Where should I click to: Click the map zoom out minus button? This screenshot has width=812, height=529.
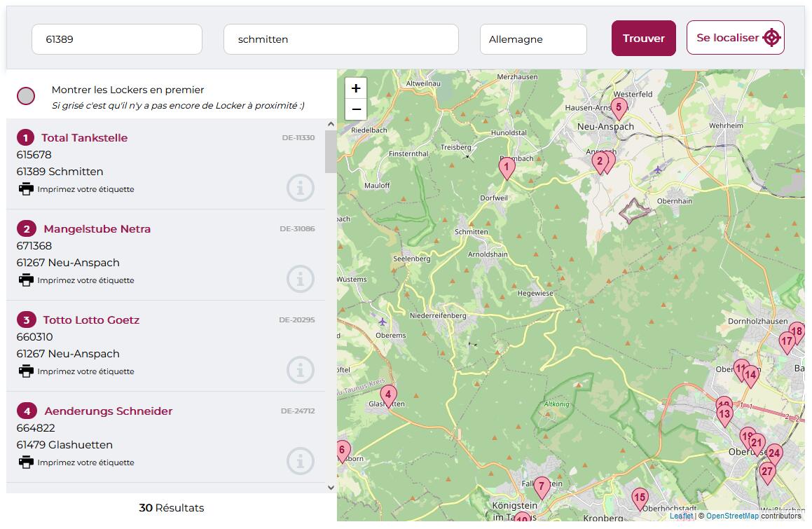pyautogui.click(x=356, y=109)
